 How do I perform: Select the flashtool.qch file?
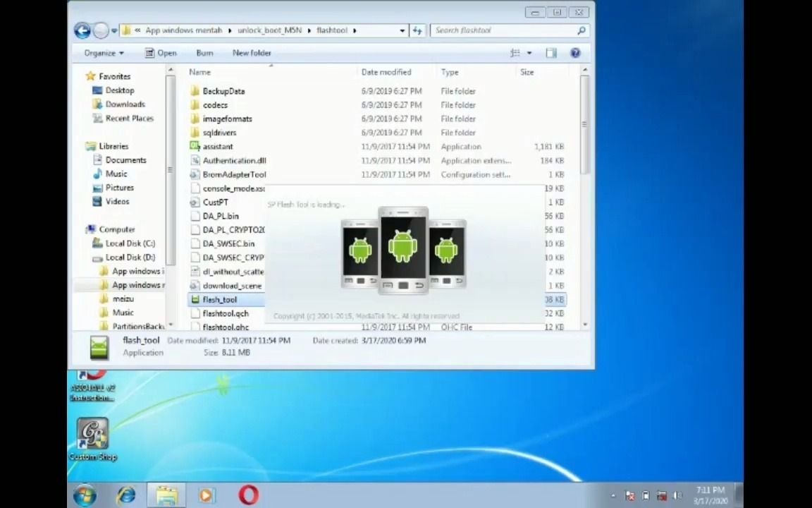point(226,313)
